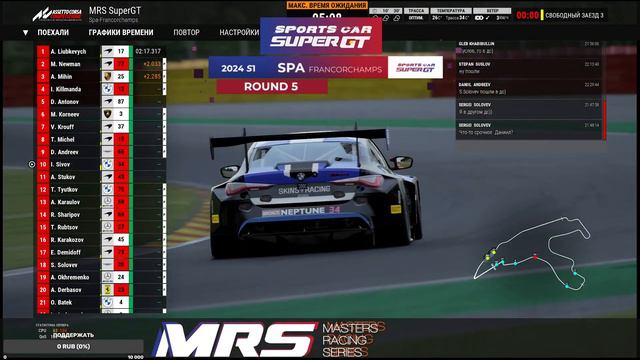Click McLaren logo in A. Liubkevych row
This screenshot has width=640, height=360.
pyautogui.click(x=107, y=51)
